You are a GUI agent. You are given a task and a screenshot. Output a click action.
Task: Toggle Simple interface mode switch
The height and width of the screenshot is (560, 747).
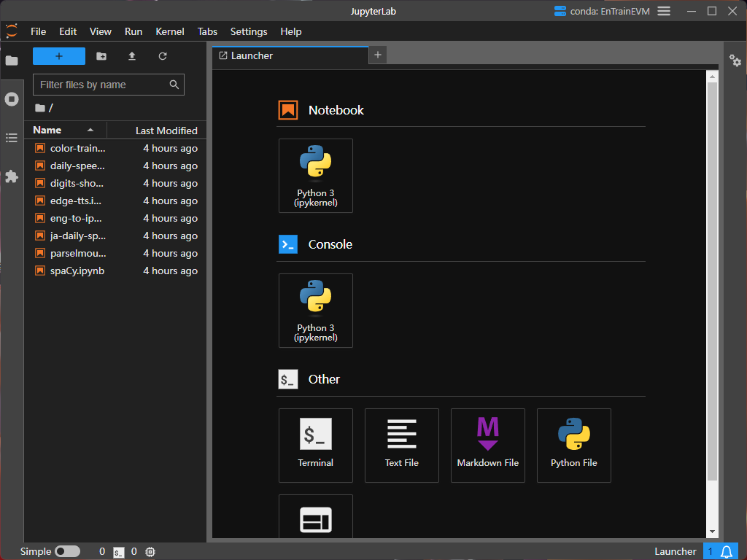[x=67, y=551]
